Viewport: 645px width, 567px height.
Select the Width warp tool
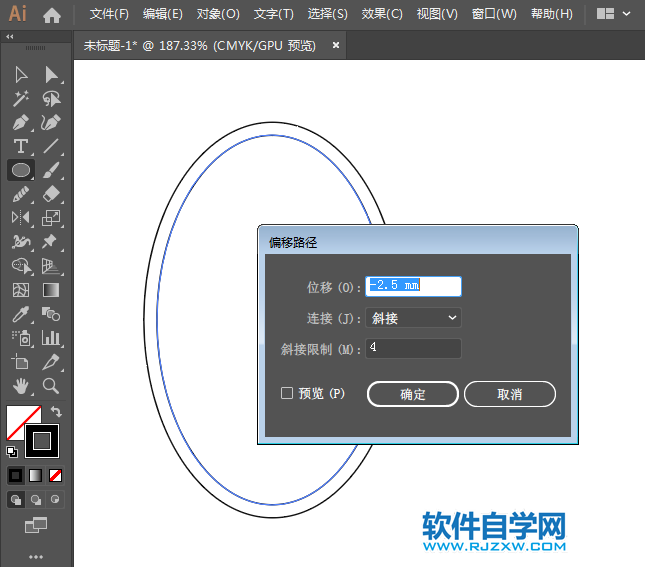point(21,242)
